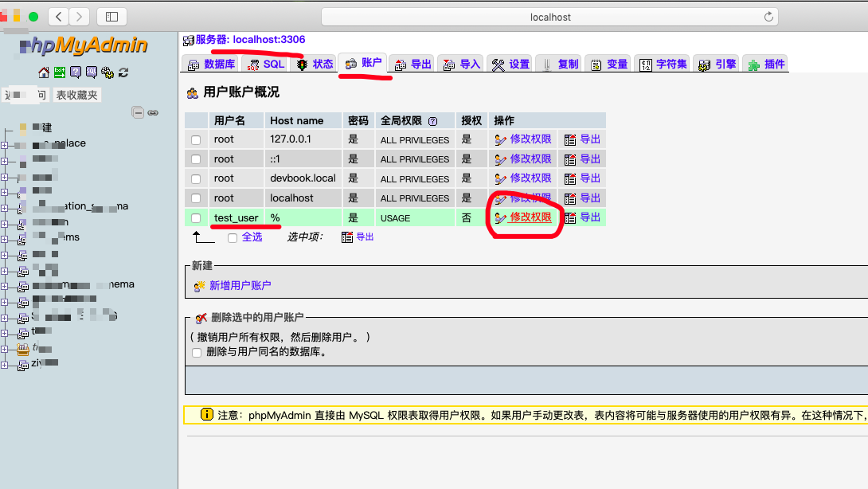Open the 复制 tab
Image resolution: width=868 pixels, height=489 pixels.
(x=560, y=65)
